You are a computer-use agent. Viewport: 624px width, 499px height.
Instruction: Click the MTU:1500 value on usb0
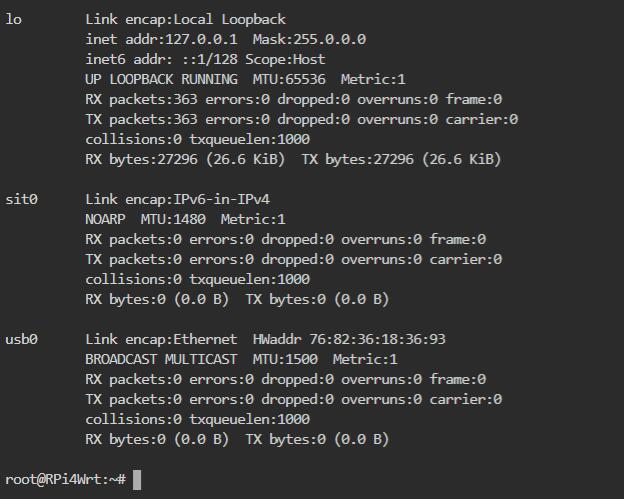pyautogui.click(x=285, y=359)
